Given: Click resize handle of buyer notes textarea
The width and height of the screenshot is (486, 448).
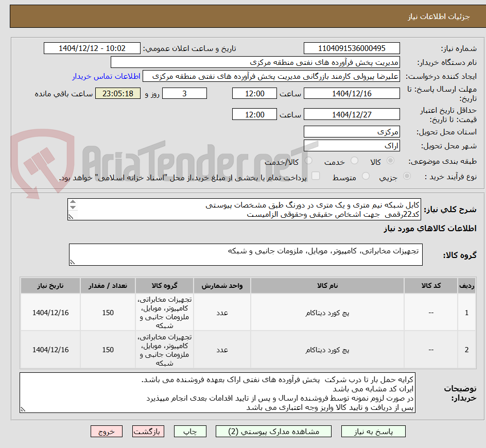Looking at the screenshot, I should pyautogui.click(x=23, y=409).
